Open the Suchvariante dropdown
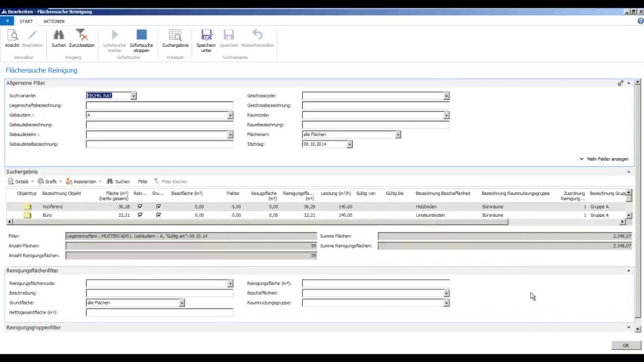The image size is (644, 362). point(133,96)
